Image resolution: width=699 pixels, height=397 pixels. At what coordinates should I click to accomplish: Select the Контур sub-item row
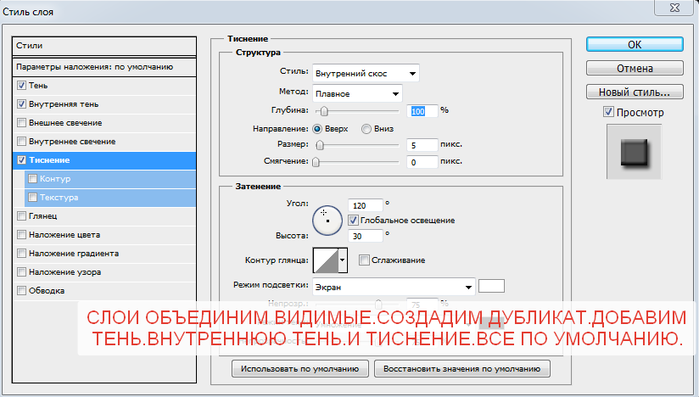click(x=110, y=179)
